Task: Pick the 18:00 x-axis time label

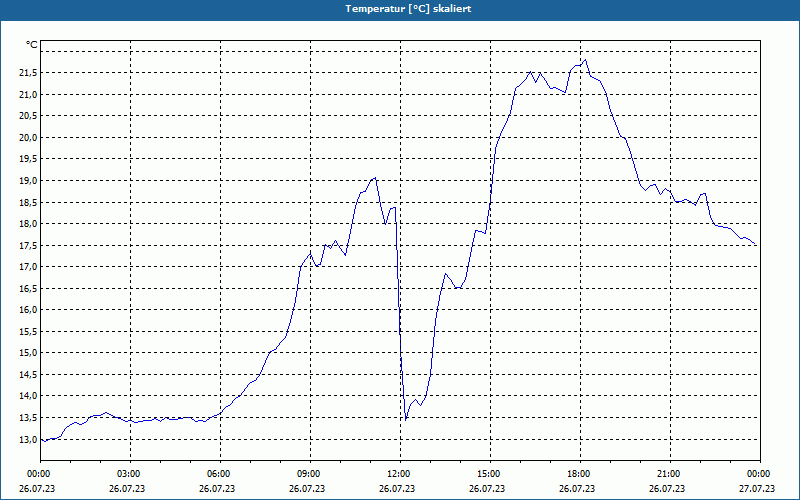Action: [580, 474]
